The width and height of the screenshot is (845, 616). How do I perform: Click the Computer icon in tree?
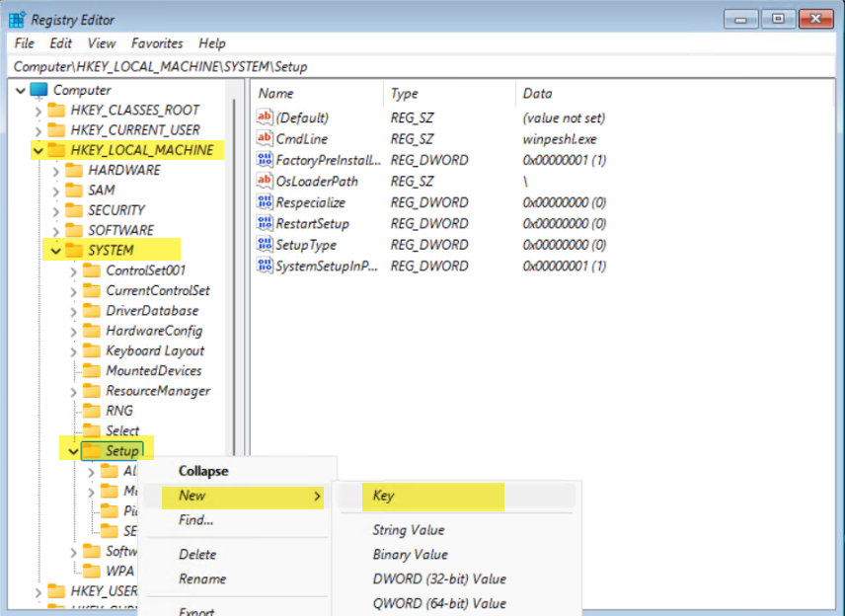[x=39, y=90]
